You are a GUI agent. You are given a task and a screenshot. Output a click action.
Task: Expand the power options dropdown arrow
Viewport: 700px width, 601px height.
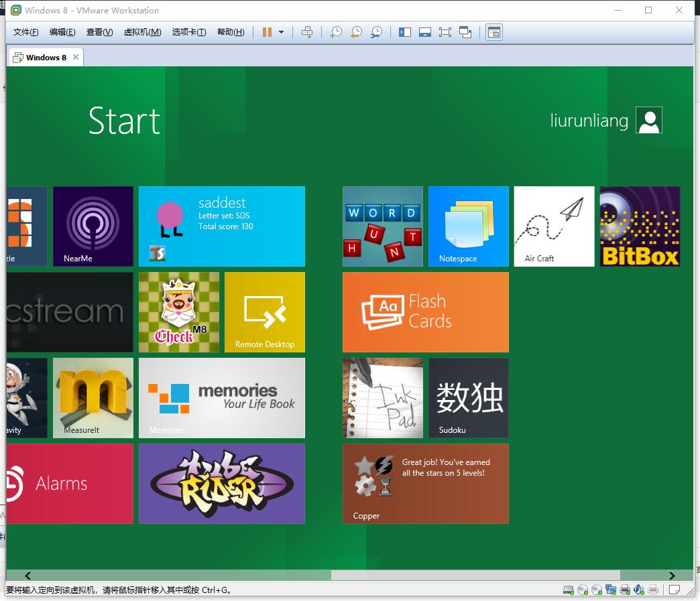281,32
